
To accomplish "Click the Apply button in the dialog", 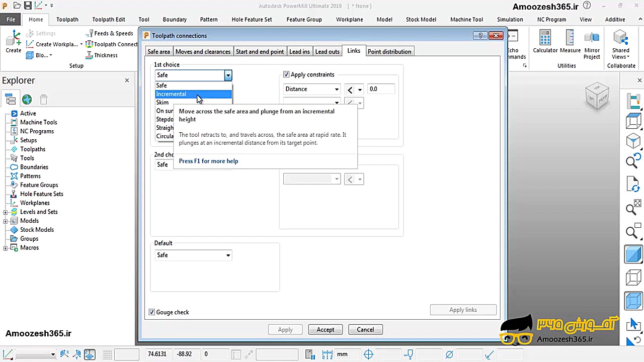I will pyautogui.click(x=285, y=330).
